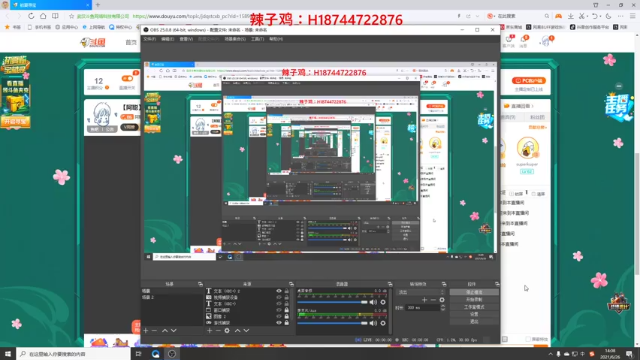This screenshot has width=640, height=360.
Task: Click the PC客户端 button on the Douyu page
Action: pos(529,80)
